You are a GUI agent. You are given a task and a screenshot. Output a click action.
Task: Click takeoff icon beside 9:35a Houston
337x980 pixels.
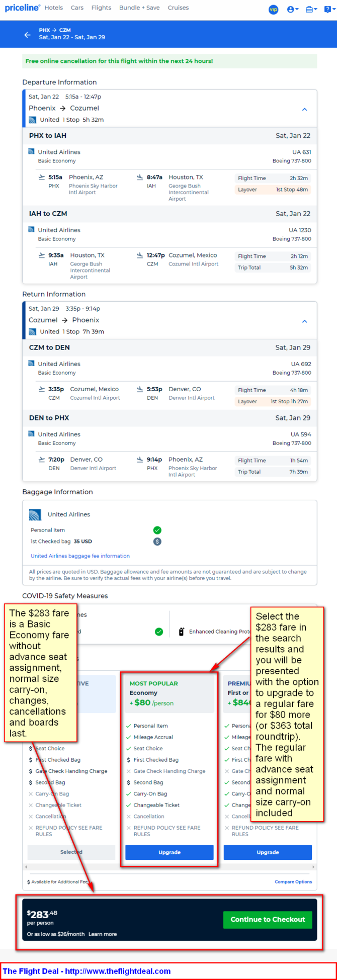click(42, 255)
